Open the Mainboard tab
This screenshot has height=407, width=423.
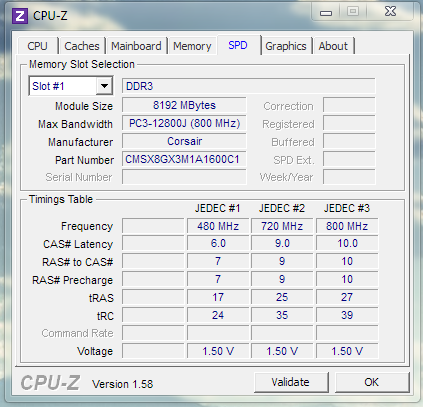pyautogui.click(x=136, y=46)
